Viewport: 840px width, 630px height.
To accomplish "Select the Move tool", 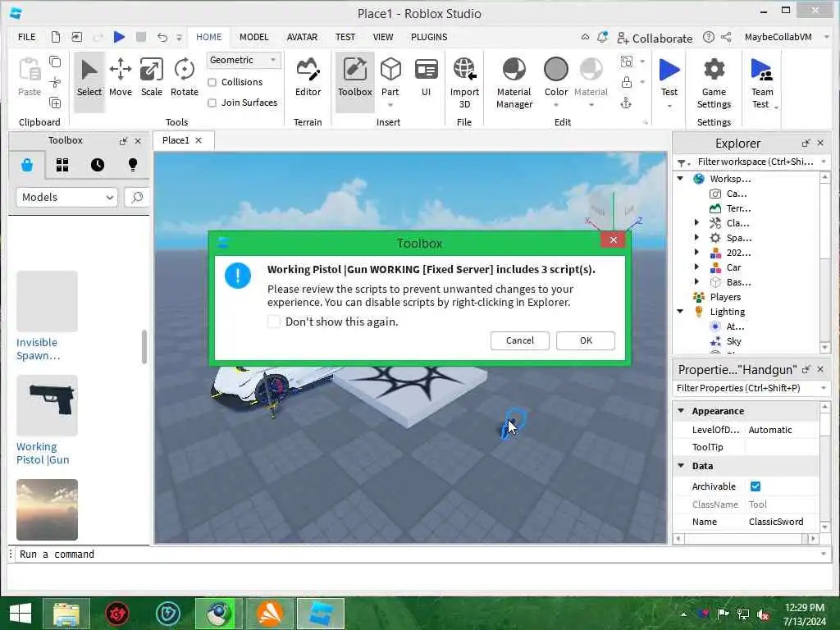I will (120, 78).
